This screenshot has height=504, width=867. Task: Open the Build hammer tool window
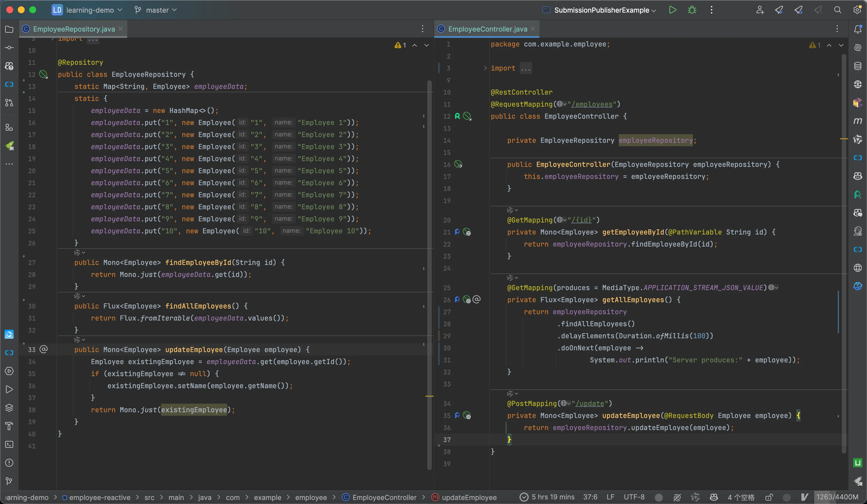tap(9, 426)
